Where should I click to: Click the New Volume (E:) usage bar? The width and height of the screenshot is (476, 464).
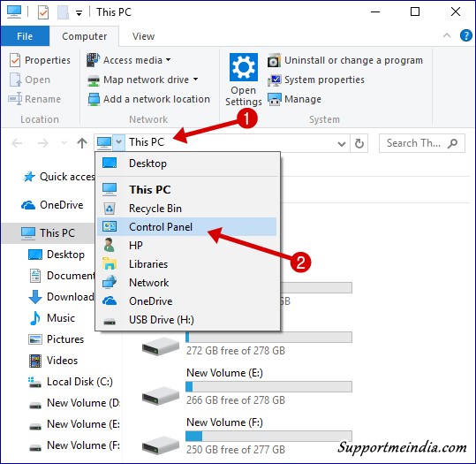coord(268,387)
